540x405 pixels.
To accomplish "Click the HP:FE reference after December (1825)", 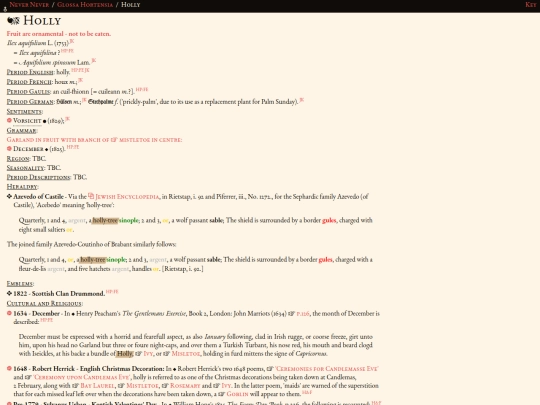I will [x=73, y=147].
